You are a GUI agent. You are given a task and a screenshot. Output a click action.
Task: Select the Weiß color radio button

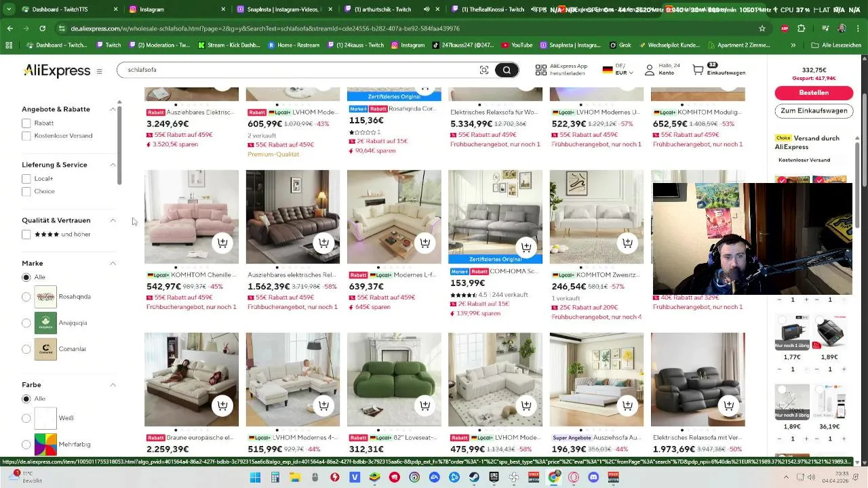click(x=26, y=418)
